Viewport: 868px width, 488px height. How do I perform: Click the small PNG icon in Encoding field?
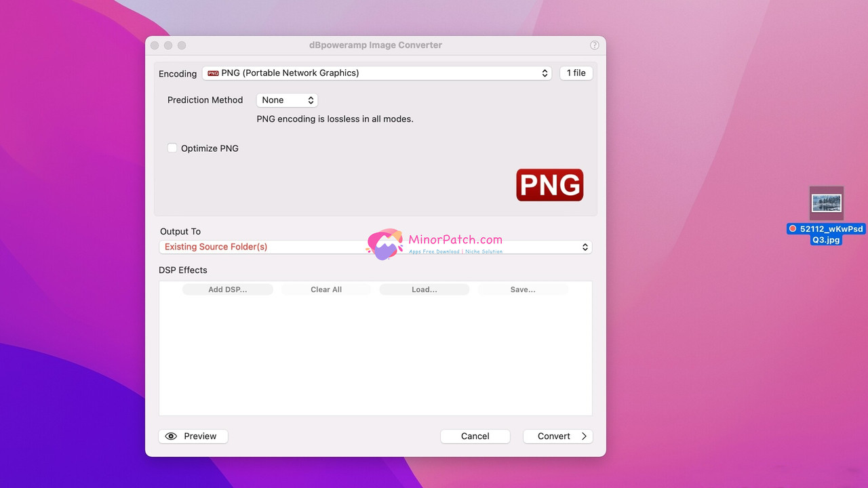(x=213, y=73)
